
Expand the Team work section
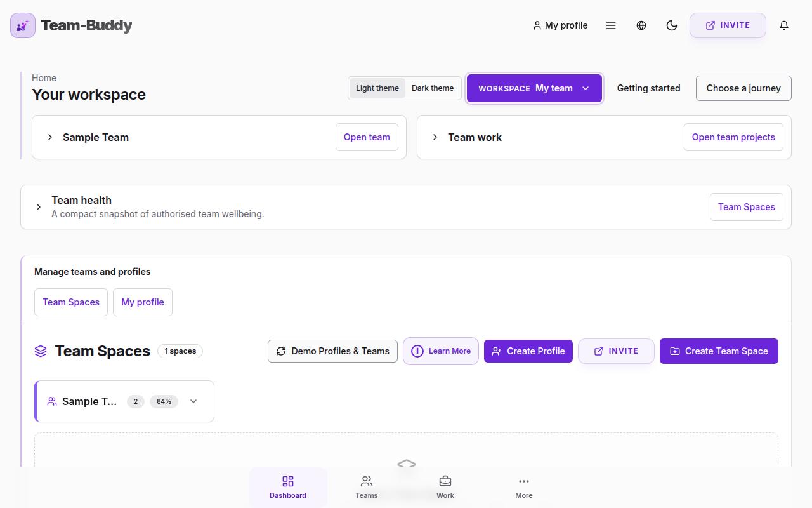(435, 137)
